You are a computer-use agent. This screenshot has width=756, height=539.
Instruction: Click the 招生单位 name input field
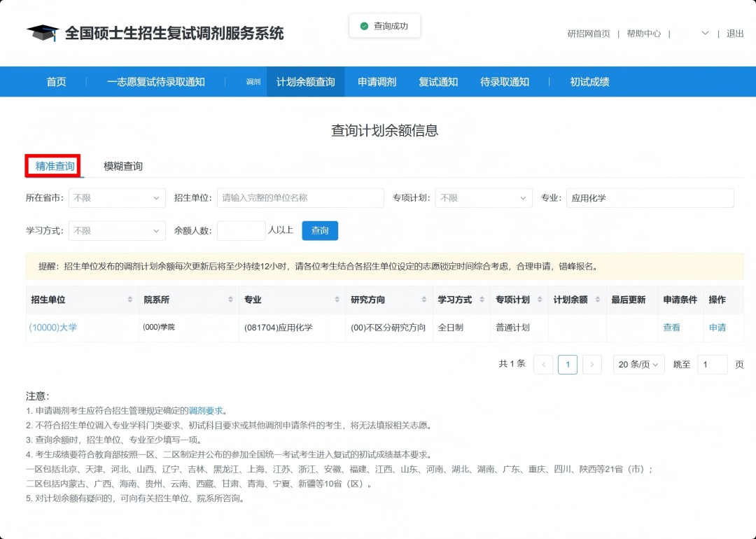[x=300, y=198]
